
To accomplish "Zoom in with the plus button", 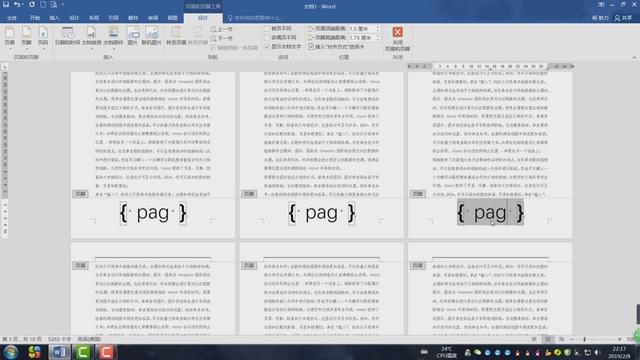I will pyautogui.click(x=620, y=339).
